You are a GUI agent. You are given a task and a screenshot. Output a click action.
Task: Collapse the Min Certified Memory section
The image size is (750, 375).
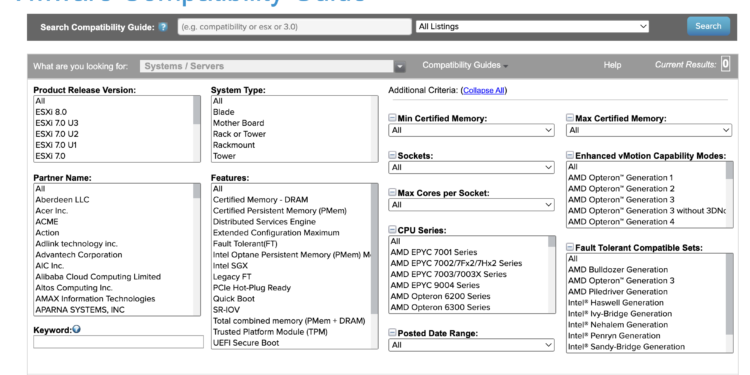[392, 118]
